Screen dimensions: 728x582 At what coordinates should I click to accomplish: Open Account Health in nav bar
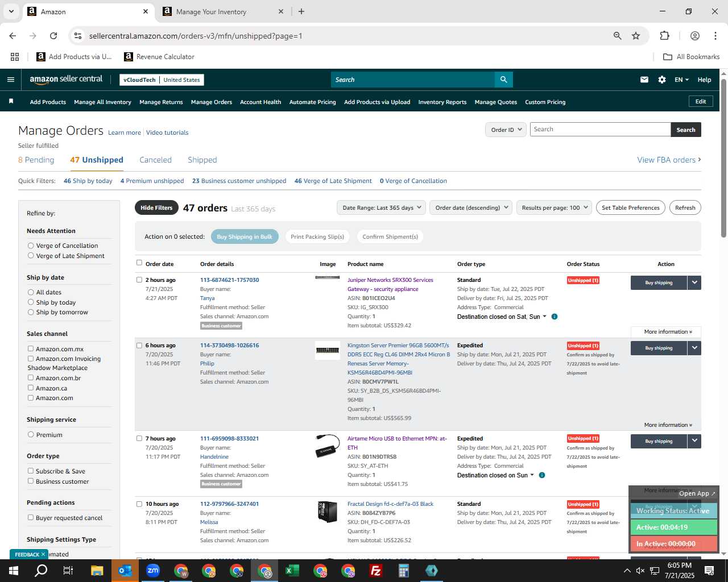click(x=260, y=102)
